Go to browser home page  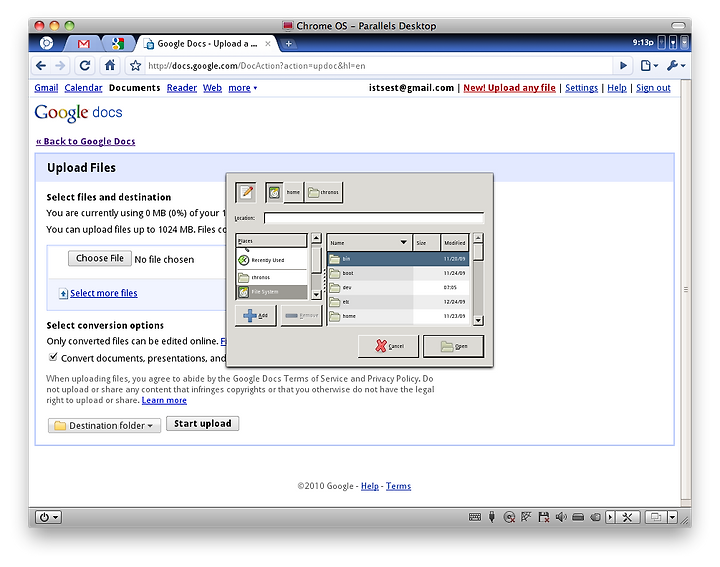pos(110,66)
